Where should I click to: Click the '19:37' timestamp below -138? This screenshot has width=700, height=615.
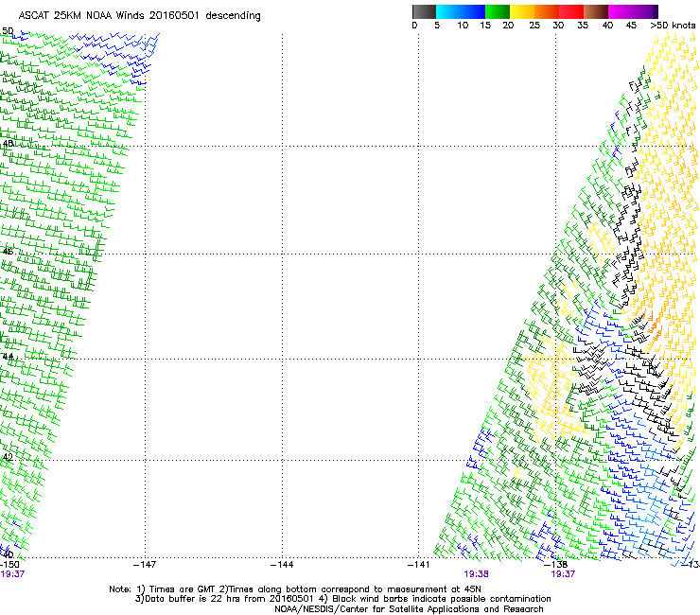point(563,574)
